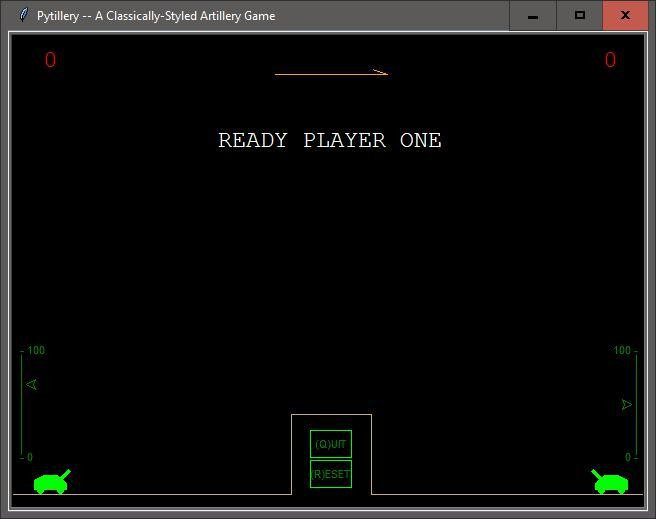
Task: Click player one's red score
Action: [x=50, y=60]
